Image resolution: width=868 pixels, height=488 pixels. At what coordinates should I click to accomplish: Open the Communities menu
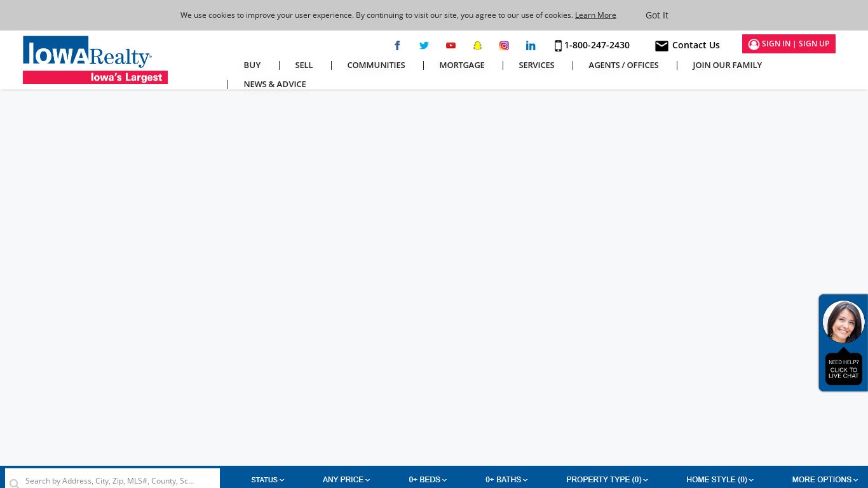pyautogui.click(x=376, y=65)
